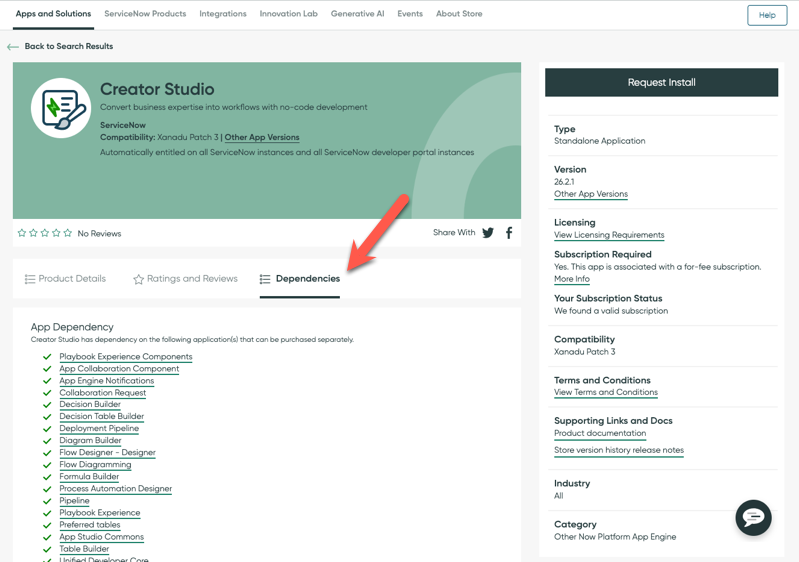Open Apps and Solutions tab
This screenshot has width=799, height=562.
tap(53, 14)
